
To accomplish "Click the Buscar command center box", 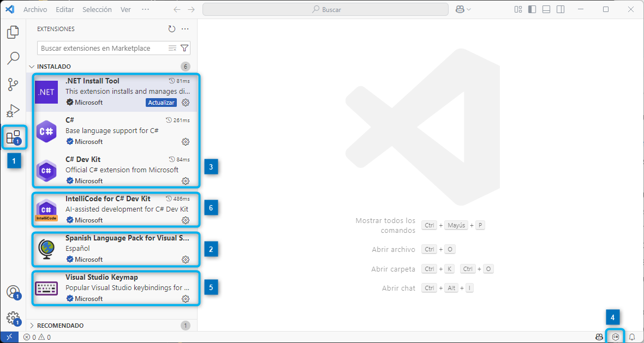I will (325, 9).
